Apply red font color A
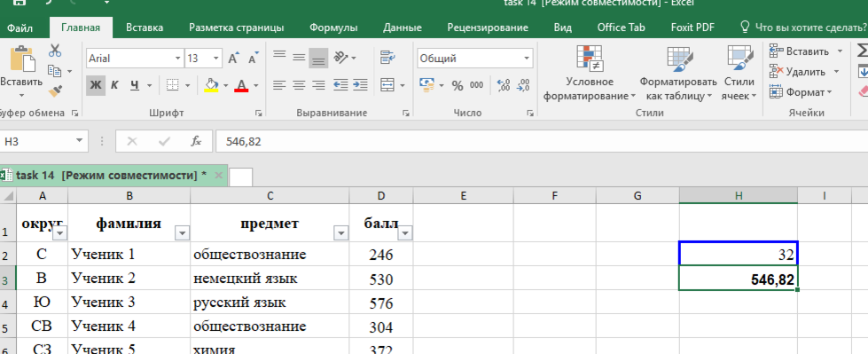This screenshot has width=868, height=354. tap(241, 85)
